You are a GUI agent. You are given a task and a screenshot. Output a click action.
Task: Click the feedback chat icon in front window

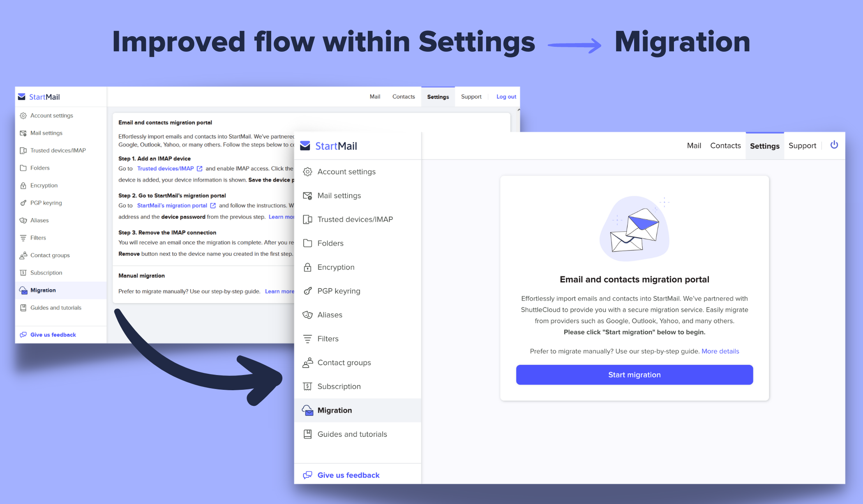point(307,475)
